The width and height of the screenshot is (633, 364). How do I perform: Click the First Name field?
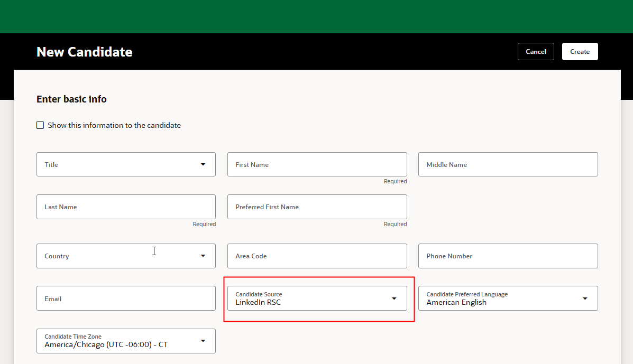tap(317, 164)
